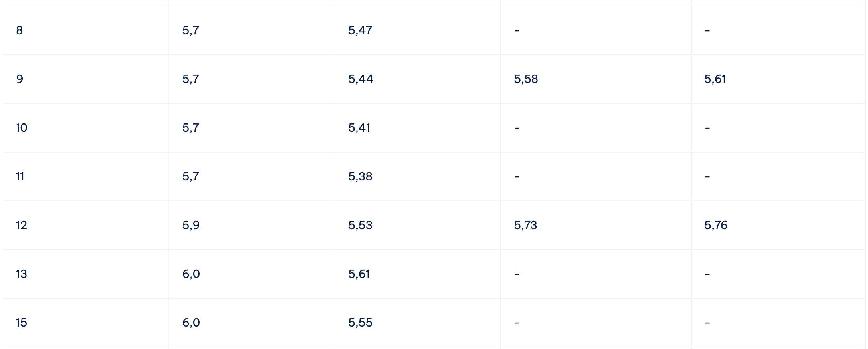Select the cell showing row number 8
Screen dimensions: 868x349
pyautogui.click(x=86, y=30)
